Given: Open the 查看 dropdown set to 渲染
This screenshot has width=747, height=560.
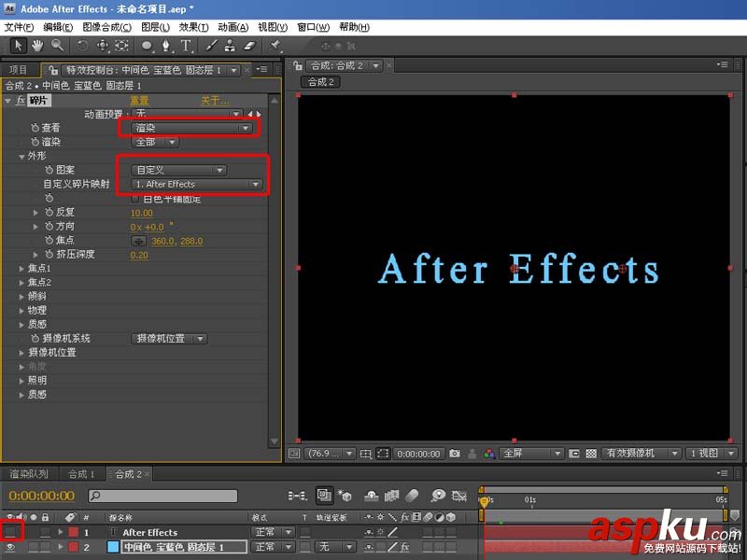Looking at the screenshot, I should [191, 128].
